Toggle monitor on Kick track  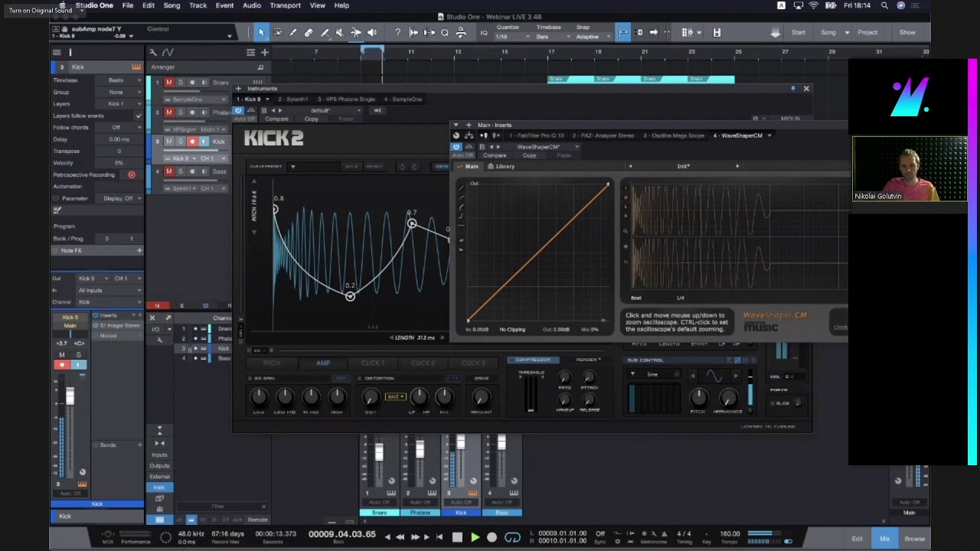[x=204, y=142]
